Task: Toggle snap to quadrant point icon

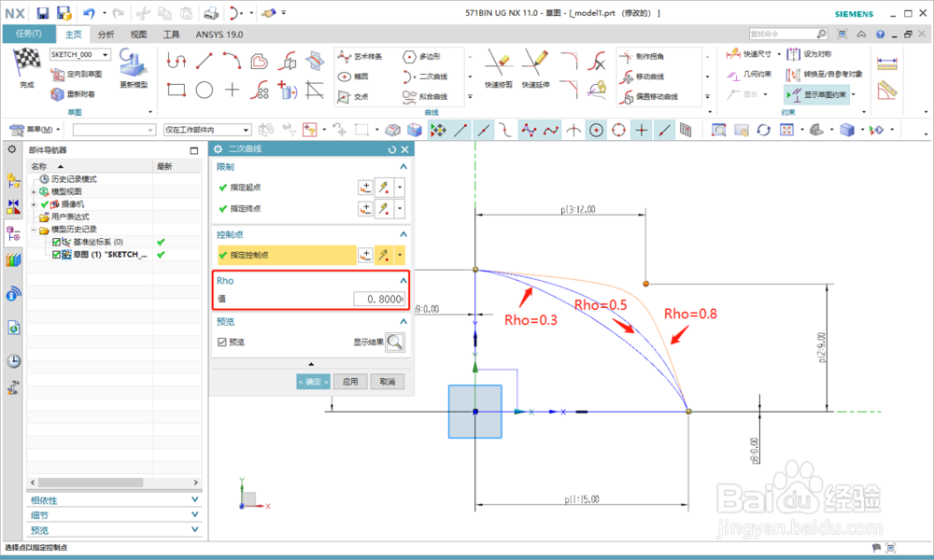Action: [619, 130]
